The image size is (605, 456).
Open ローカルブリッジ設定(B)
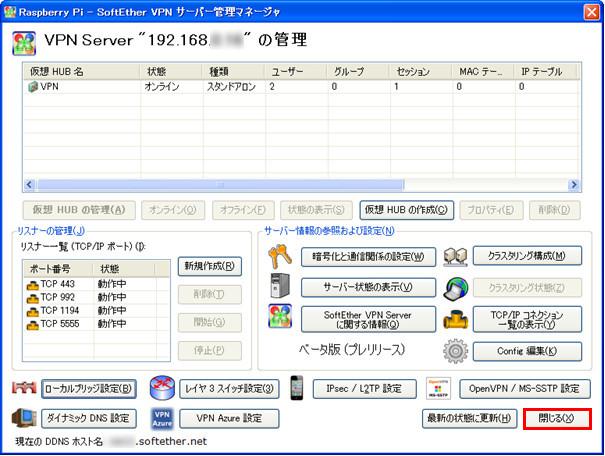tap(89, 388)
